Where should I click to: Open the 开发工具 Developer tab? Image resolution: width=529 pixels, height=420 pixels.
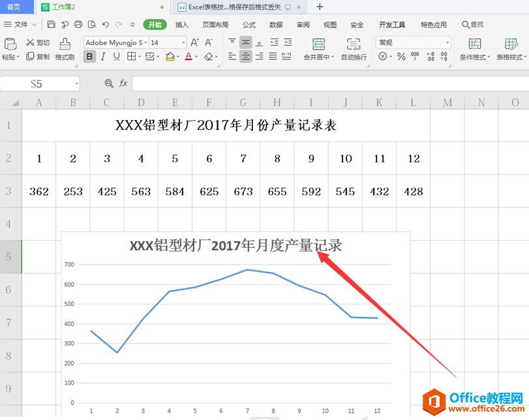[391, 25]
